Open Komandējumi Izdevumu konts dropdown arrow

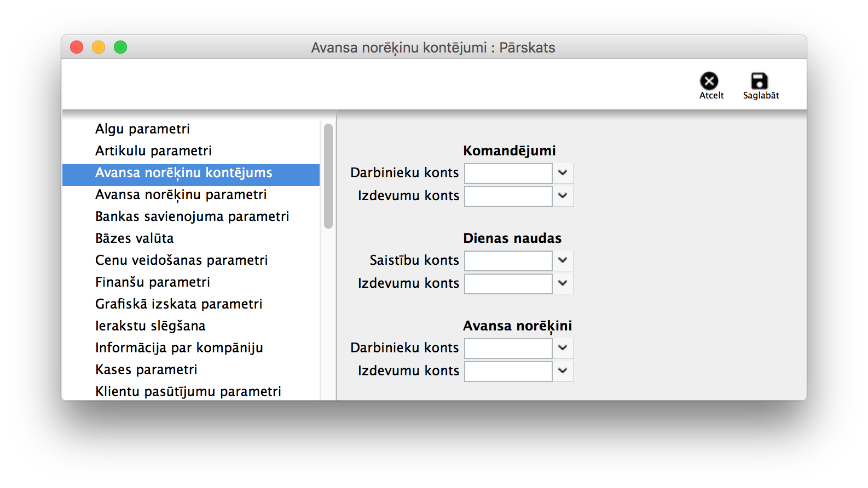click(563, 196)
